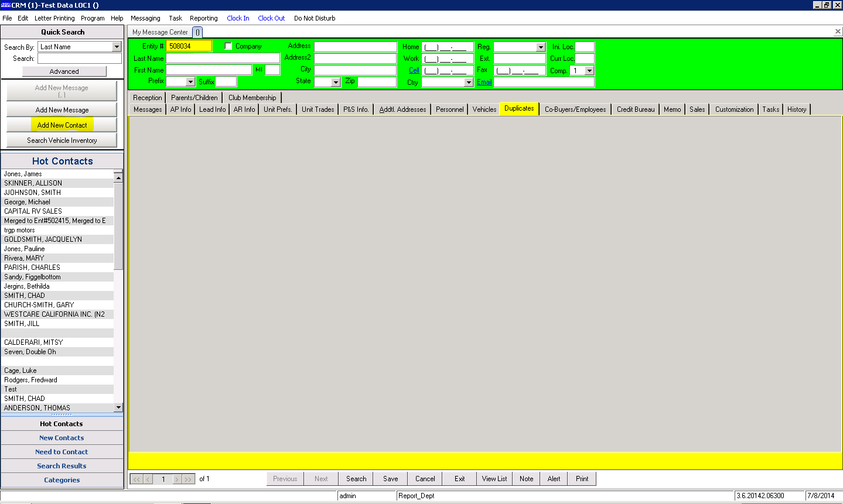Click the underlined Email link
This screenshot has width=843, height=504.
[x=484, y=82]
